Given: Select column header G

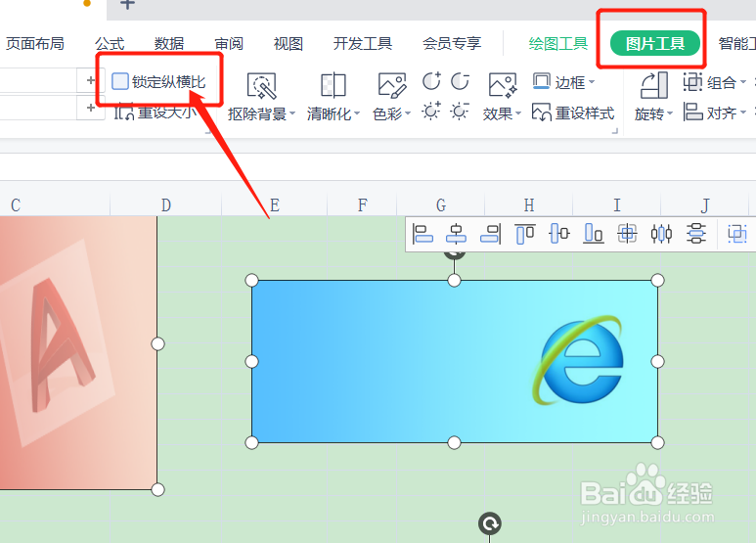Looking at the screenshot, I should click(x=441, y=205).
